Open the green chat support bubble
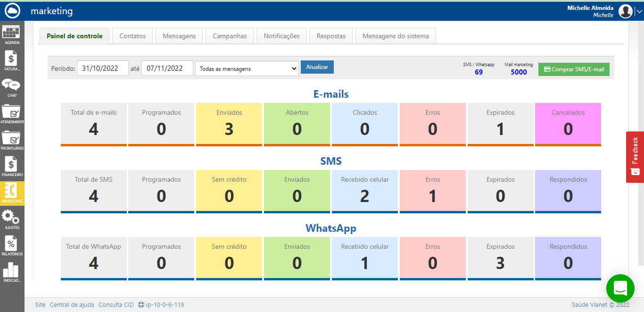This screenshot has height=312, width=644. (620, 288)
